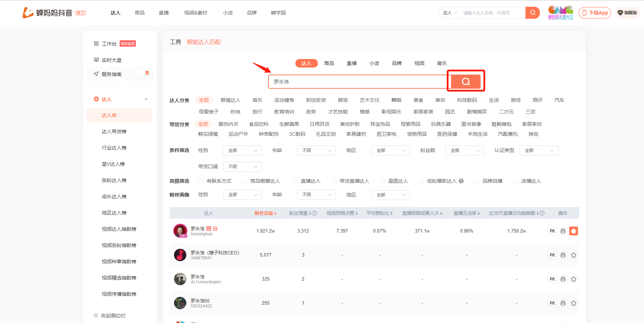Open header 达人 search type dropdown

point(450,13)
